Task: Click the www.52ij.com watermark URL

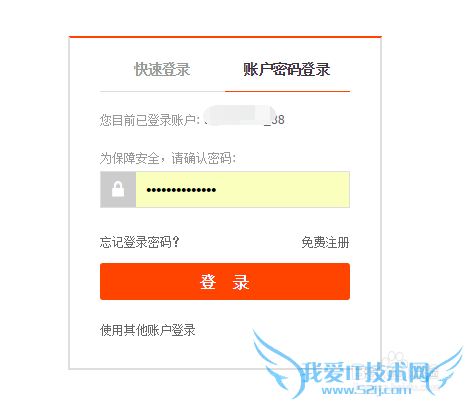Action: coord(366,390)
